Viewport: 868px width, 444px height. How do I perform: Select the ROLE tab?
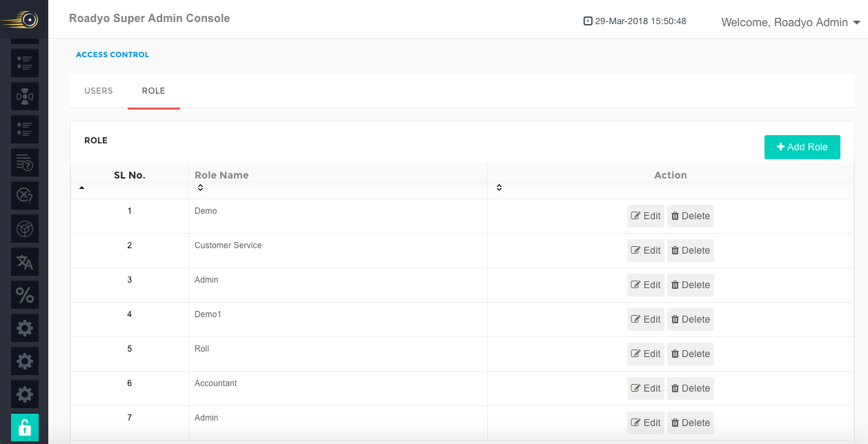click(153, 91)
